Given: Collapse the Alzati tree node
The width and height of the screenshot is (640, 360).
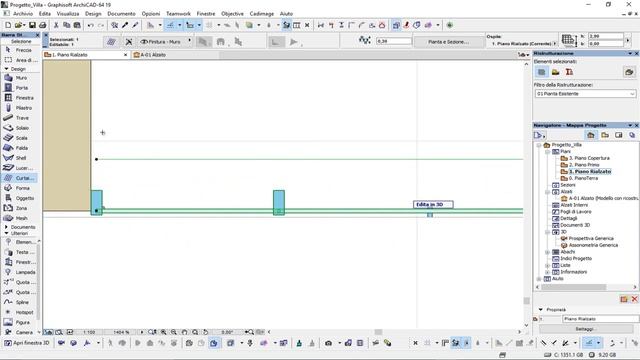Looking at the screenshot, I should pos(547,192).
